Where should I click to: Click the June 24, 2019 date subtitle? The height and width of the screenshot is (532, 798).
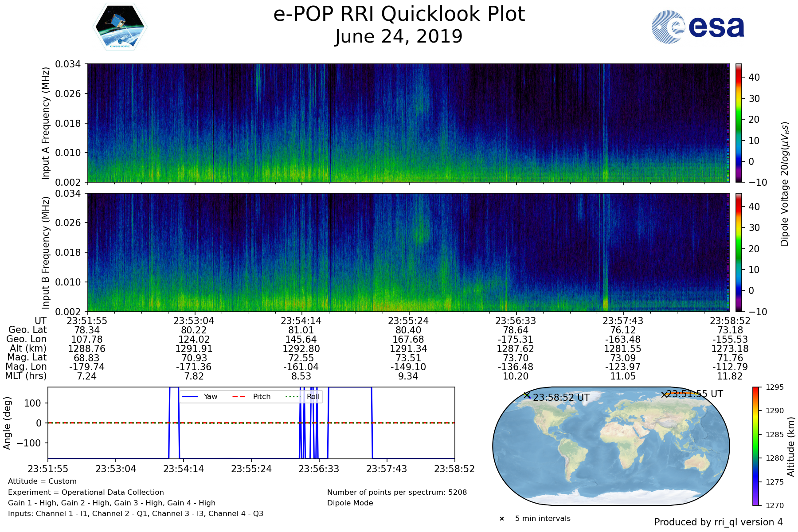(x=399, y=37)
